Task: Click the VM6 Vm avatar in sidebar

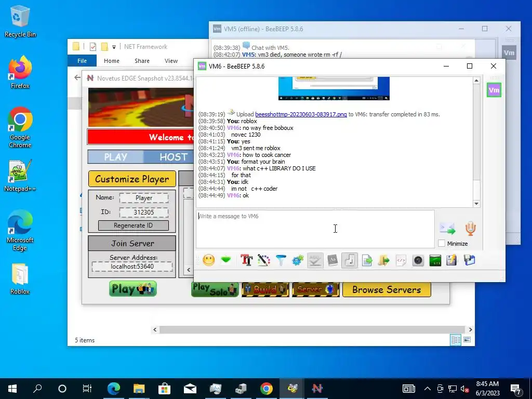Action: point(494,90)
